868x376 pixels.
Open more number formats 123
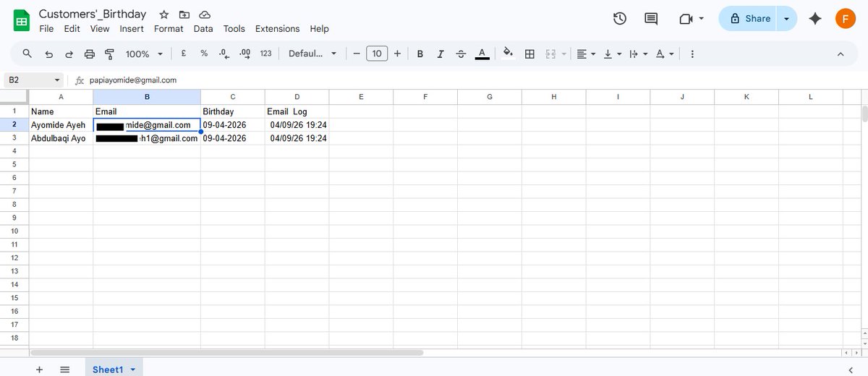(x=265, y=54)
